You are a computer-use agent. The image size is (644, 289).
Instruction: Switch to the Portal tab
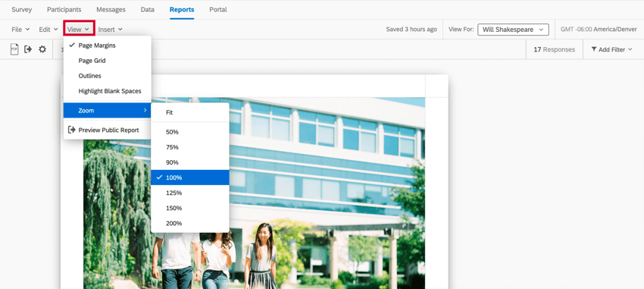(218, 9)
